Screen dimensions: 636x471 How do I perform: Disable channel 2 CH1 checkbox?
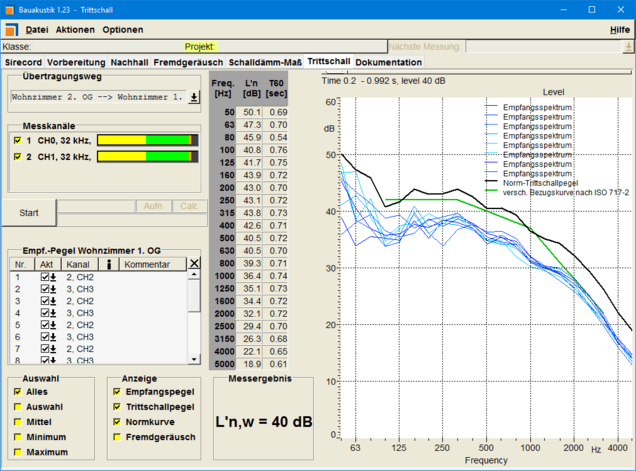(x=17, y=157)
